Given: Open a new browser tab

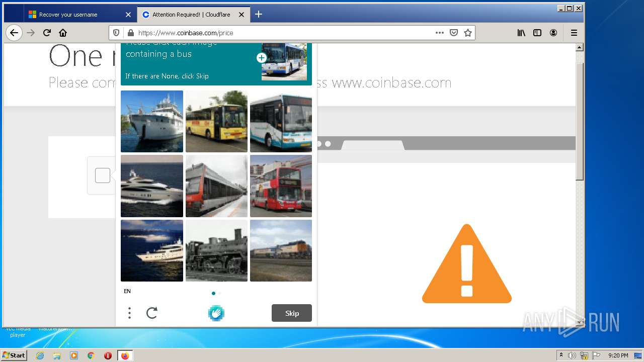Looking at the screenshot, I should pos(259,14).
